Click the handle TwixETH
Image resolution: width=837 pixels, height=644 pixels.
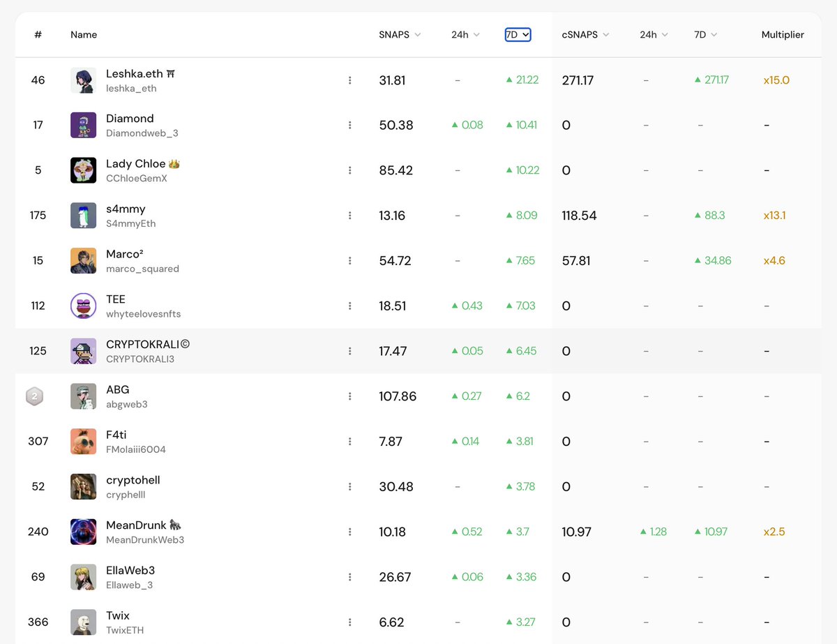click(x=125, y=630)
